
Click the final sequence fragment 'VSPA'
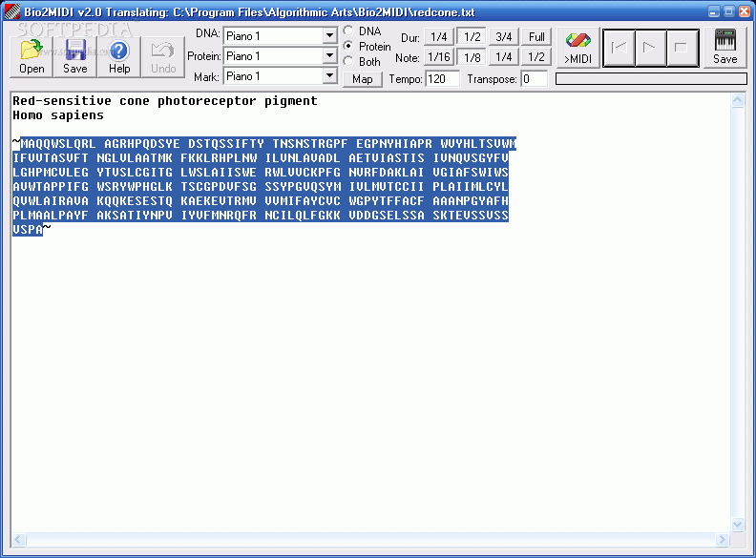coord(28,229)
